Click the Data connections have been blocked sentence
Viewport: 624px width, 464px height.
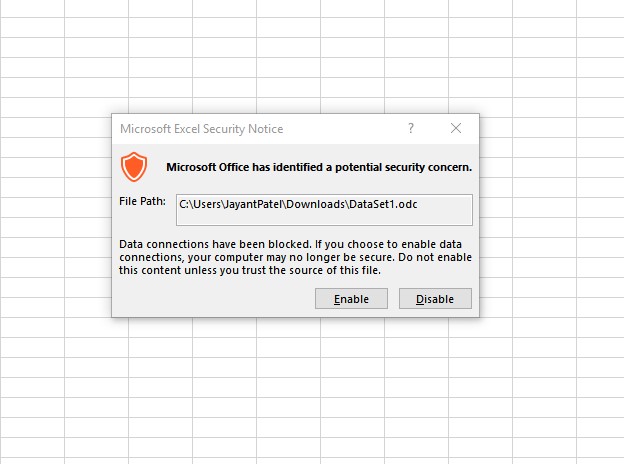click(x=215, y=244)
